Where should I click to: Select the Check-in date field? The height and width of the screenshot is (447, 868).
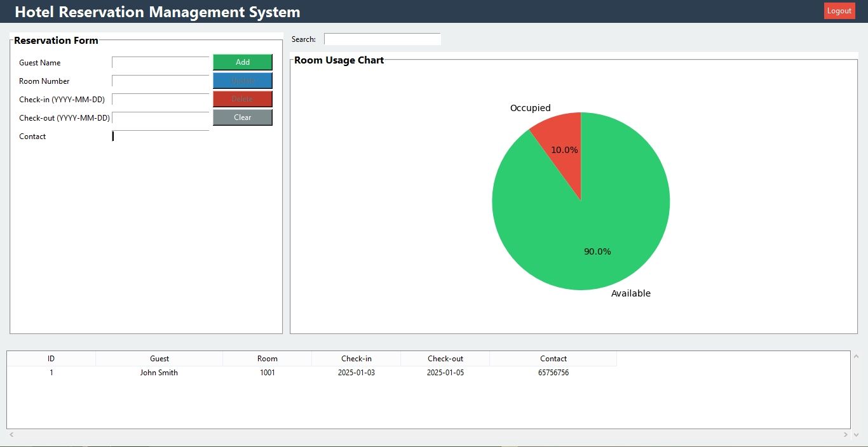click(160, 100)
